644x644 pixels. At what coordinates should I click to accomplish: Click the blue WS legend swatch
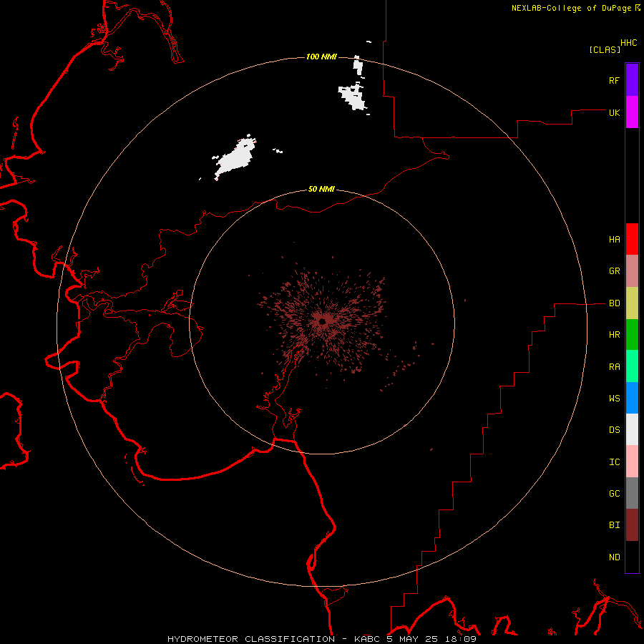[x=632, y=398]
